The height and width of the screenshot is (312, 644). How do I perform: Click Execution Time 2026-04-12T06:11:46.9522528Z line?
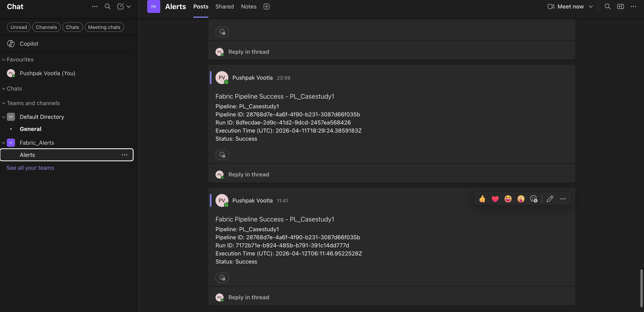pyautogui.click(x=289, y=253)
